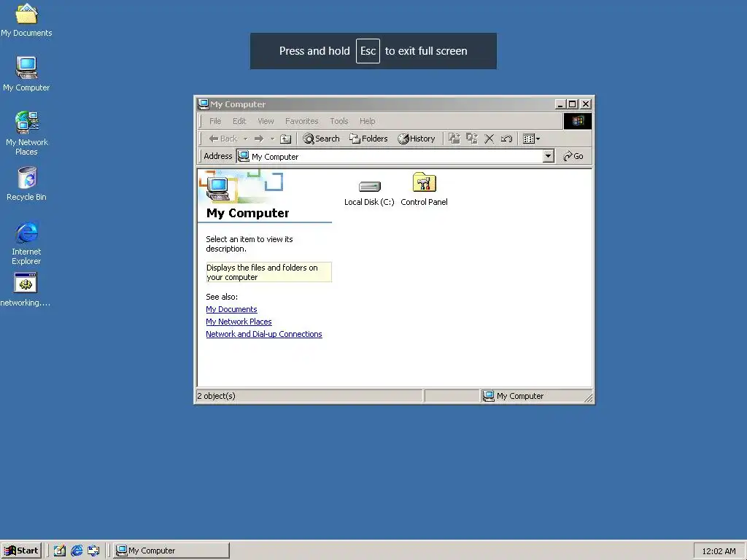Screen dimensions: 747x560
Task: Select the networking file desktop icon
Action: [x=26, y=289]
